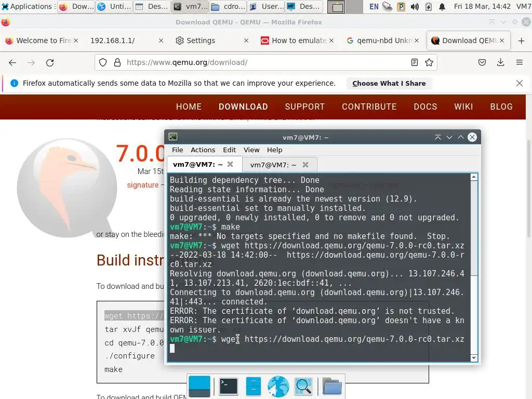This screenshot has height=399, width=532.
Task: Close the 'How to emulate' tab
Action: pos(331,41)
